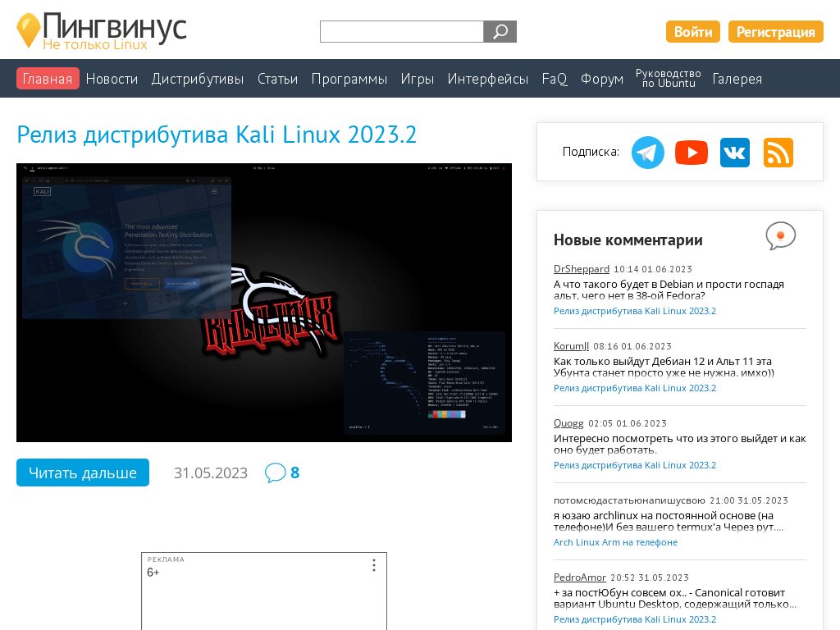Open the Форум menu item
840x630 pixels.
pos(602,79)
